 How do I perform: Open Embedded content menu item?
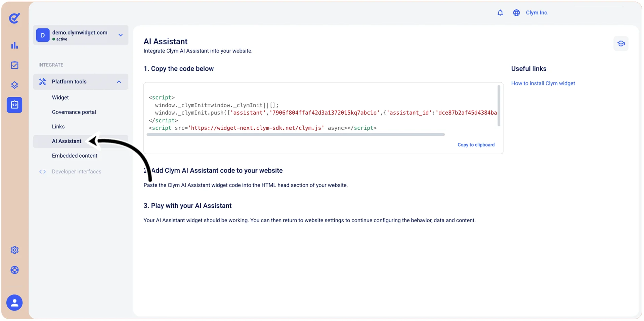(x=75, y=156)
